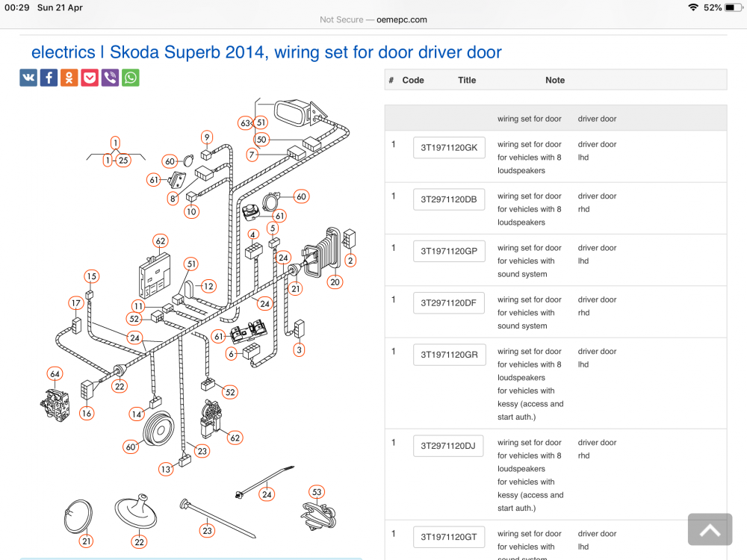Tap the battery status indicator
747x560 pixels.
[734, 7]
